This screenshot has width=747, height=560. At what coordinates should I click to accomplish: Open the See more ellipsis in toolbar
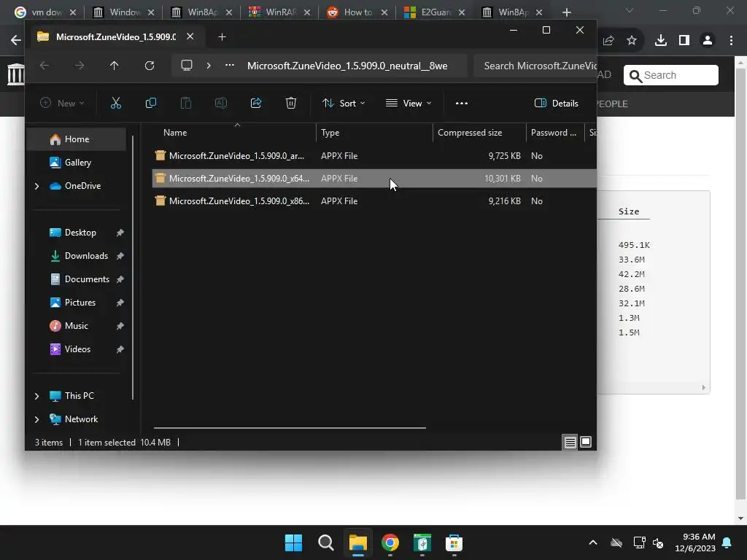[462, 104]
